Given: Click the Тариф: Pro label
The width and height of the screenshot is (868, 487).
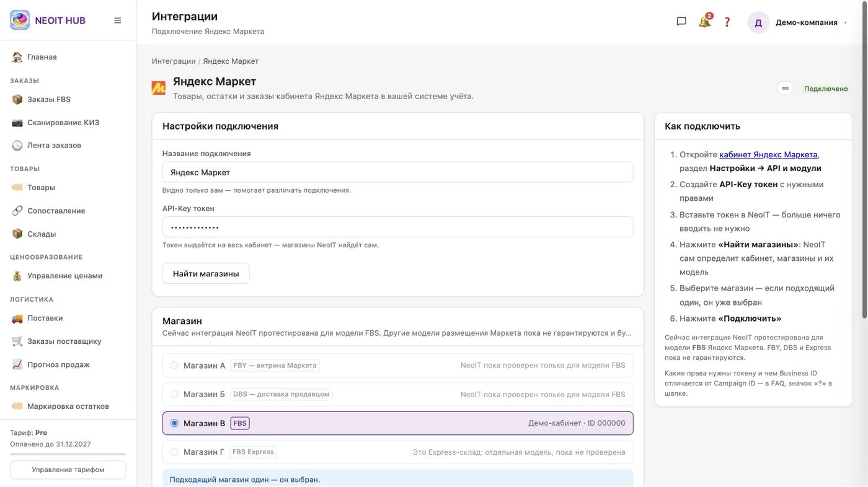Looking at the screenshot, I should [29, 432].
